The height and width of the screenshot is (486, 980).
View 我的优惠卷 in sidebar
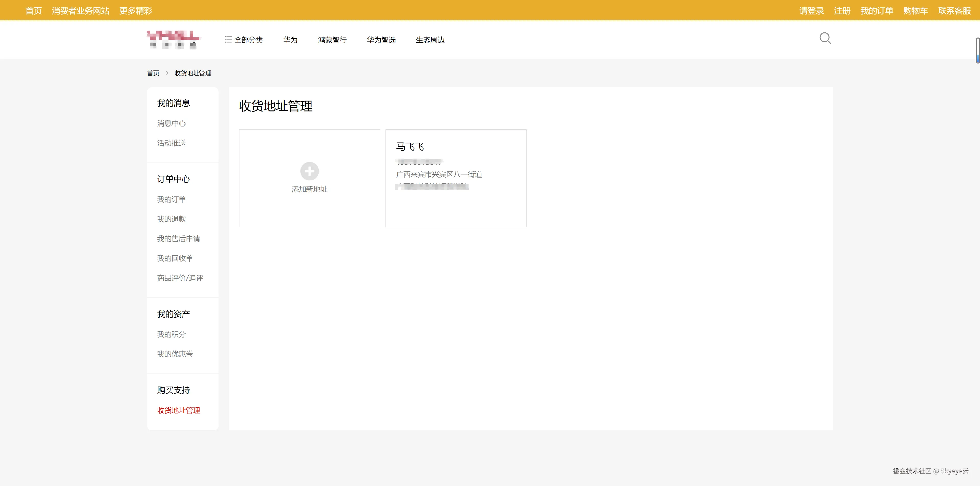pyautogui.click(x=175, y=354)
